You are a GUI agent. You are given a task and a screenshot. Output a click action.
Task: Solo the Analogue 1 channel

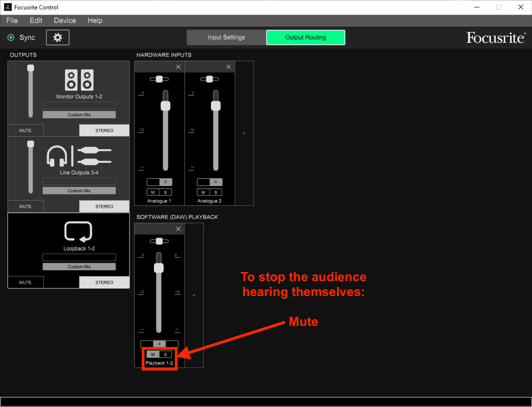click(x=165, y=192)
